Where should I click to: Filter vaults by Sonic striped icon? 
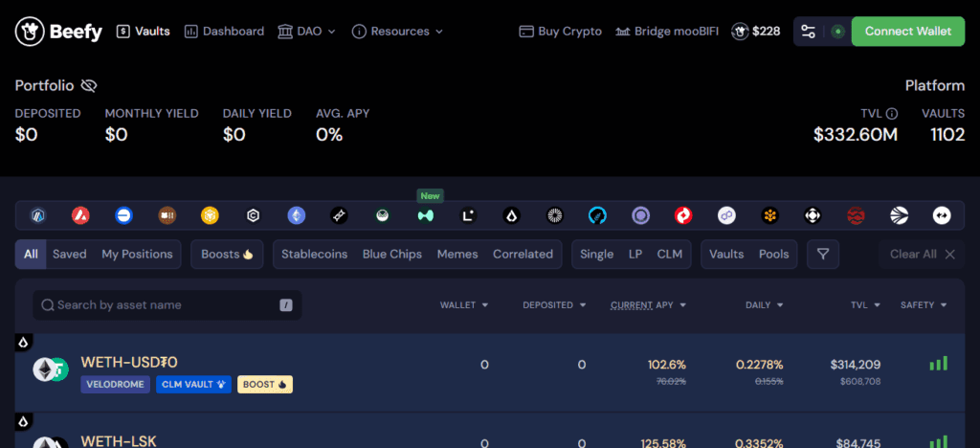[900, 216]
